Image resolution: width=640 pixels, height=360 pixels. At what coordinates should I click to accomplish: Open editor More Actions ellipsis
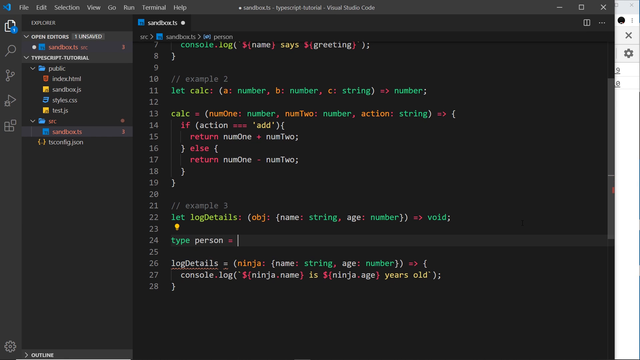[602, 23]
